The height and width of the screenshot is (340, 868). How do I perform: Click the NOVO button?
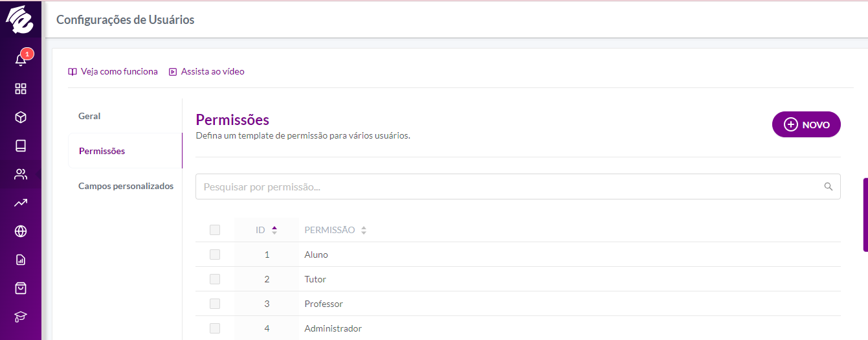click(806, 125)
